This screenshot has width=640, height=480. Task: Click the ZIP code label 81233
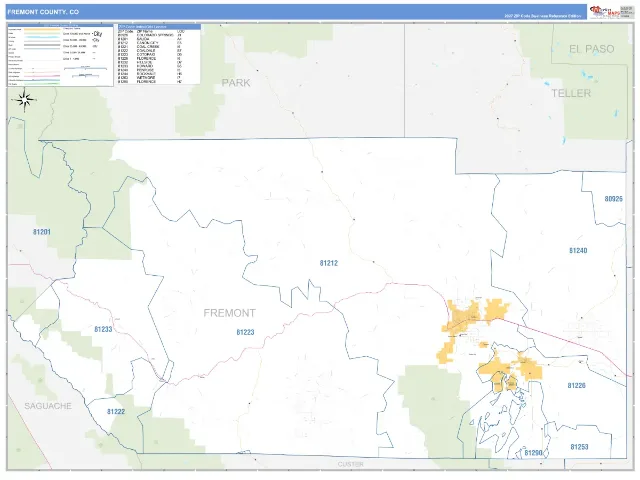coord(103,329)
